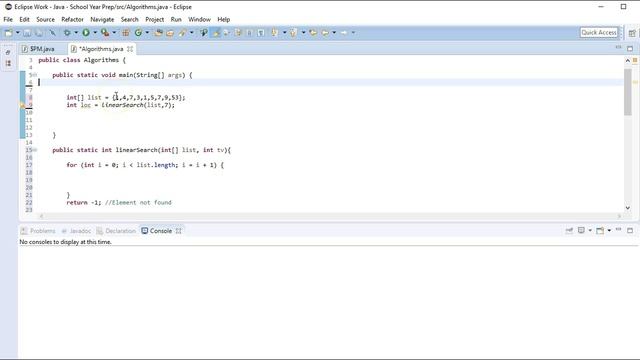The image size is (640, 360).
Task: Click the Next Annotation toolbar icon
Action: (x=275, y=33)
